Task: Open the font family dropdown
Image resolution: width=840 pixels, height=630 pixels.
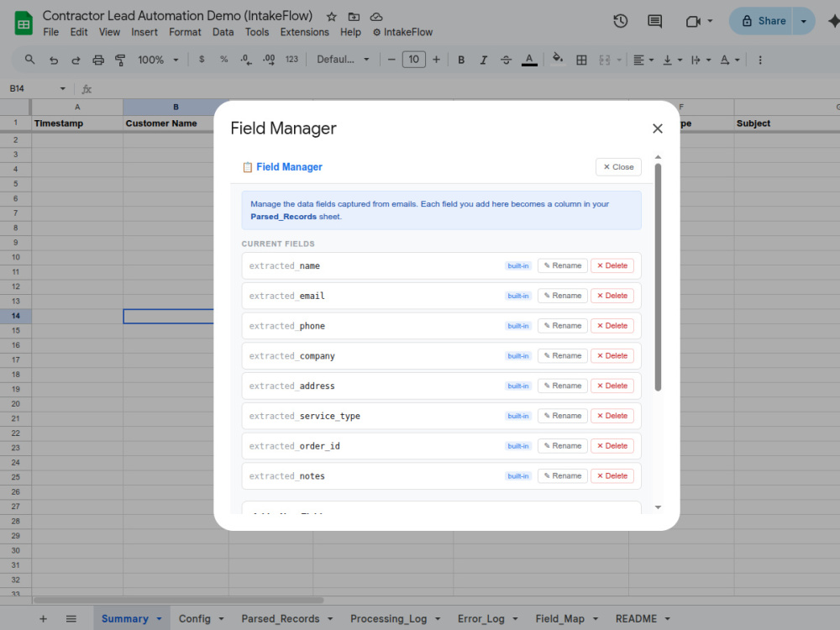Action: 343,60
